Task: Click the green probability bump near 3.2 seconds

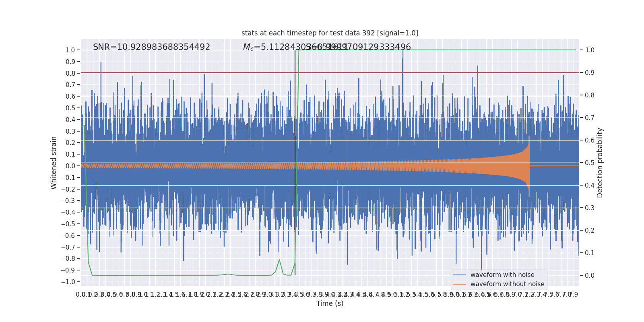Action: 279,260
